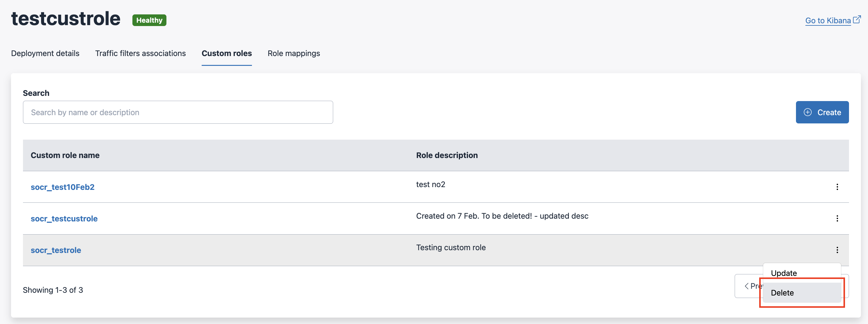Open the socr_test10Feb2 role details
This screenshot has width=868, height=324.
(x=62, y=186)
